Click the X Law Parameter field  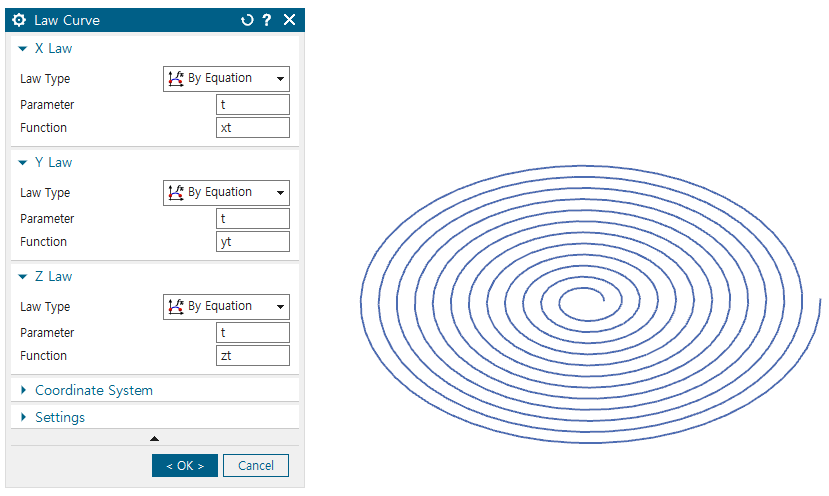(x=253, y=105)
